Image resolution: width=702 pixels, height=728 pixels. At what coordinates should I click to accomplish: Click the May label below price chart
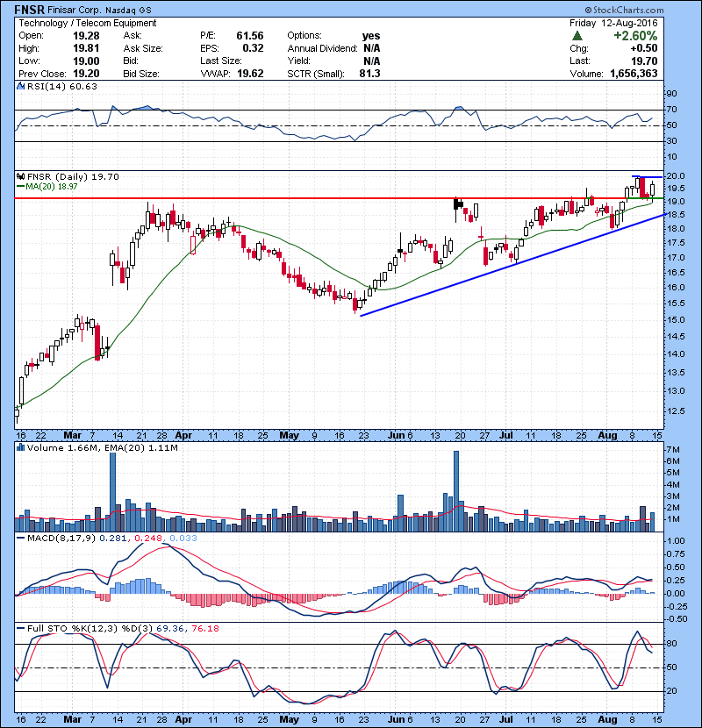(289, 436)
